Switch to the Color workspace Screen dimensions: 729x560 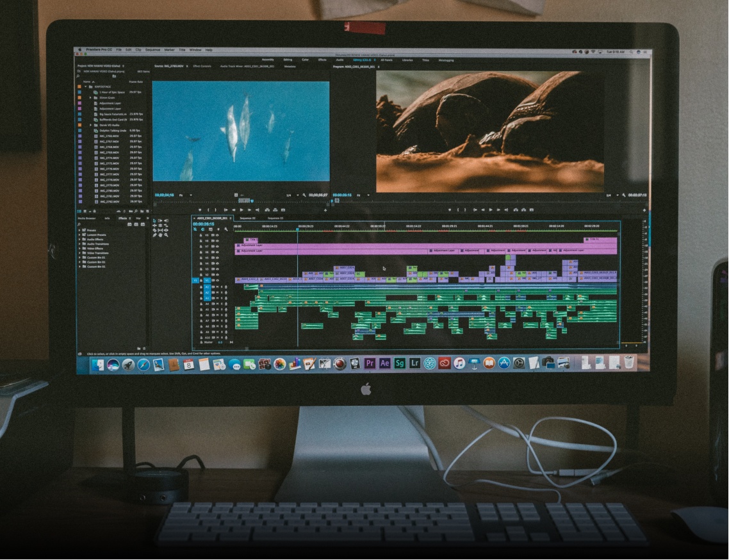tap(305, 60)
